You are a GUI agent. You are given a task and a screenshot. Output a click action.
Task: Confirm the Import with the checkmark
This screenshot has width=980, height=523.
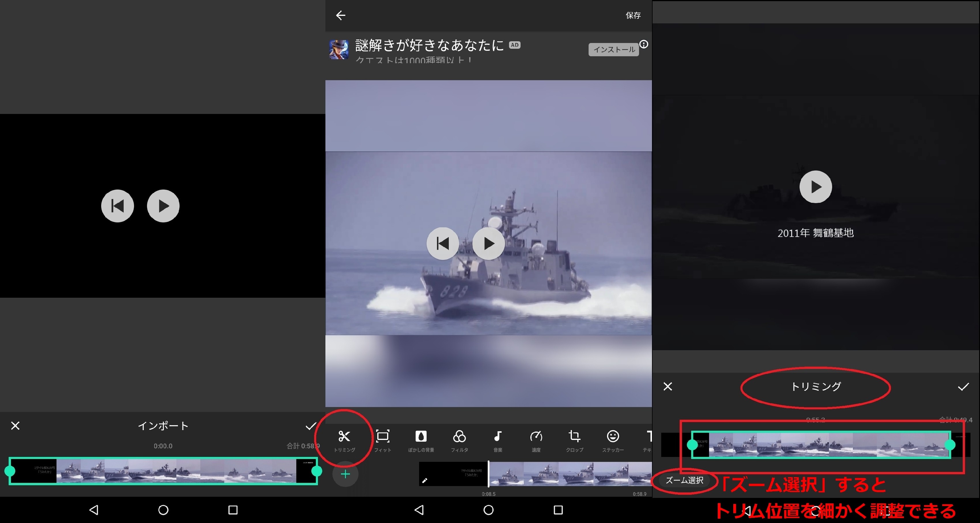(311, 425)
